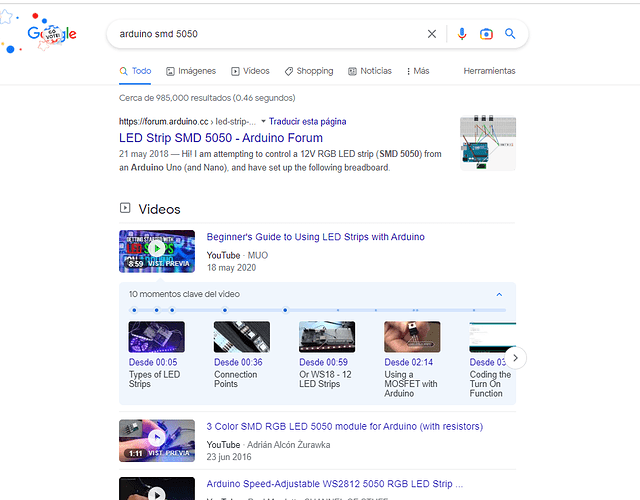Click 'Desde 02:14' timestamp link
The image size is (640, 500).
pyautogui.click(x=409, y=362)
